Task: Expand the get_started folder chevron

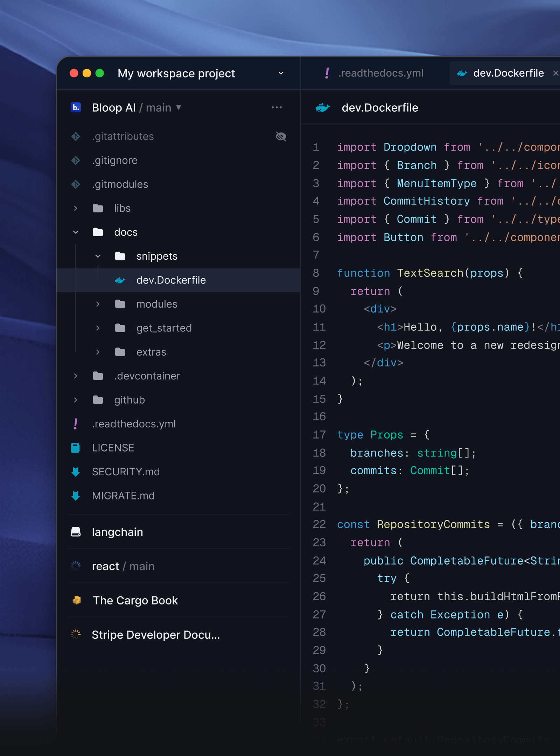Action: tap(98, 328)
